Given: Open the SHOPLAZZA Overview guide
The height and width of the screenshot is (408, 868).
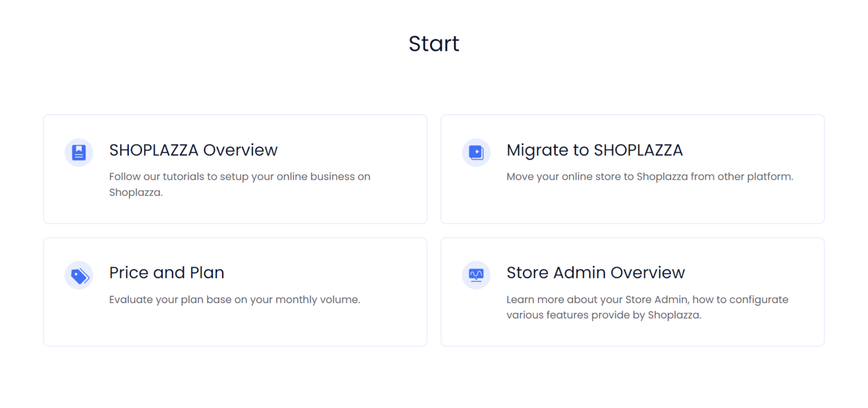Looking at the screenshot, I should coord(193,150).
